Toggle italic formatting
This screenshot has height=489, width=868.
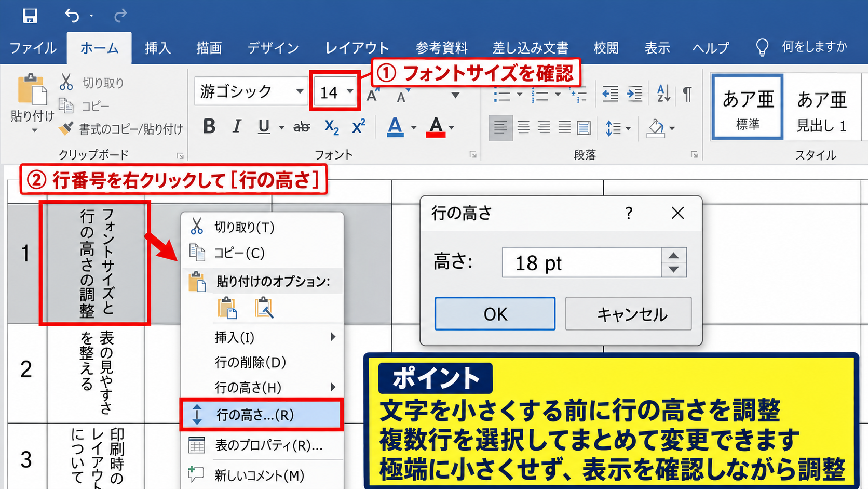237,126
